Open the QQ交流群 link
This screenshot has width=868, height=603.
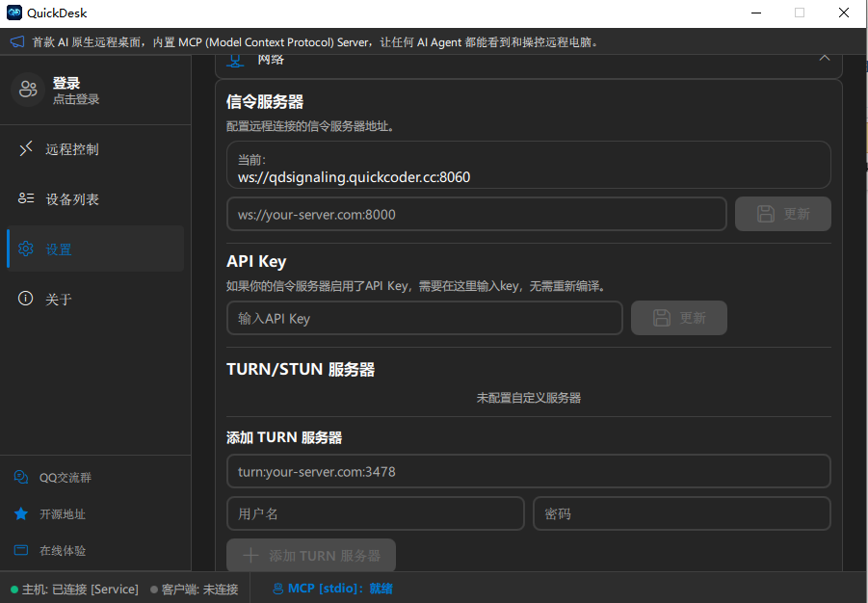click(x=66, y=478)
